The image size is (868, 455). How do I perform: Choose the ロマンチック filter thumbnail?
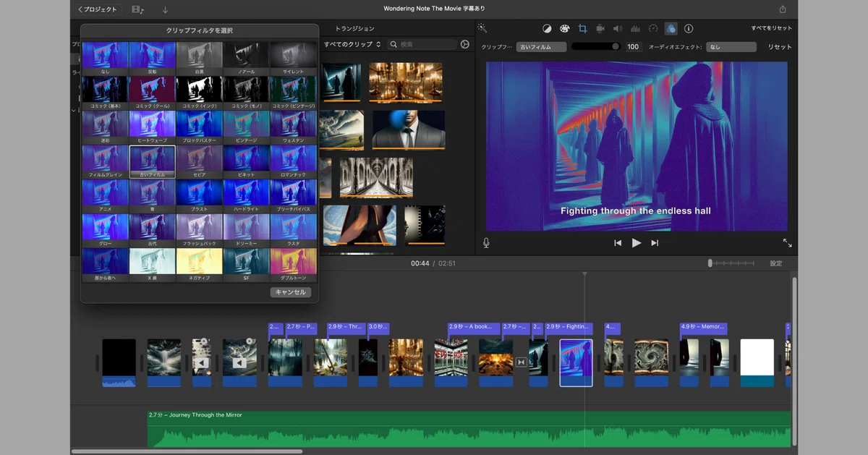(293, 161)
